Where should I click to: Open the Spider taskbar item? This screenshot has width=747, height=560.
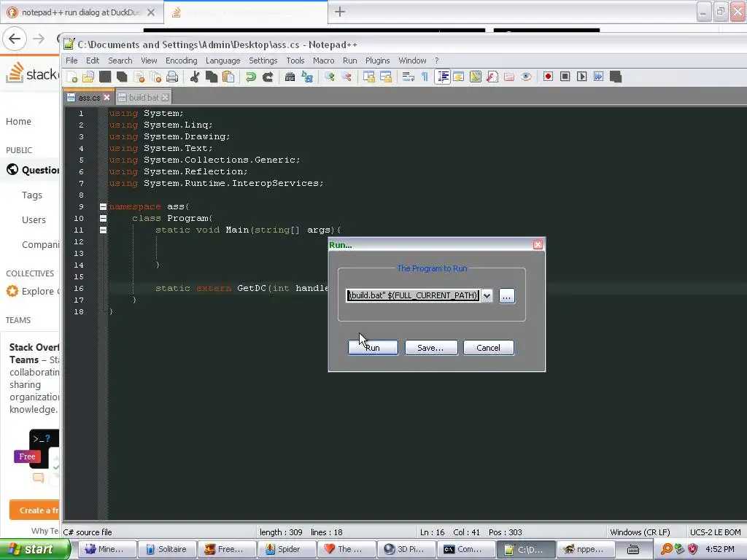tap(287, 549)
